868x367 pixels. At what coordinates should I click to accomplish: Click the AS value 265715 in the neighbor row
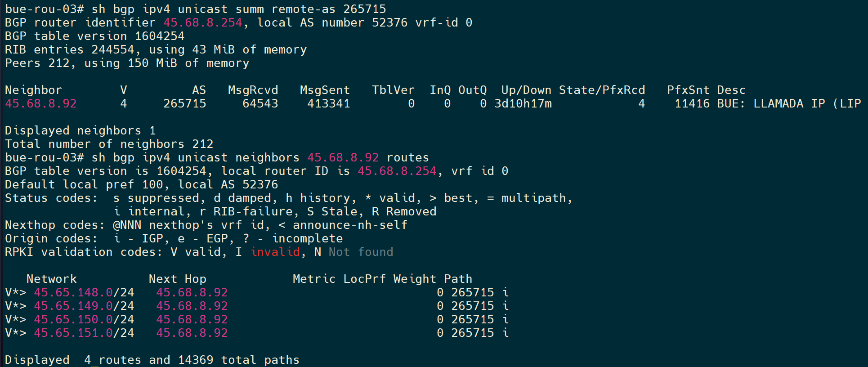(x=185, y=103)
